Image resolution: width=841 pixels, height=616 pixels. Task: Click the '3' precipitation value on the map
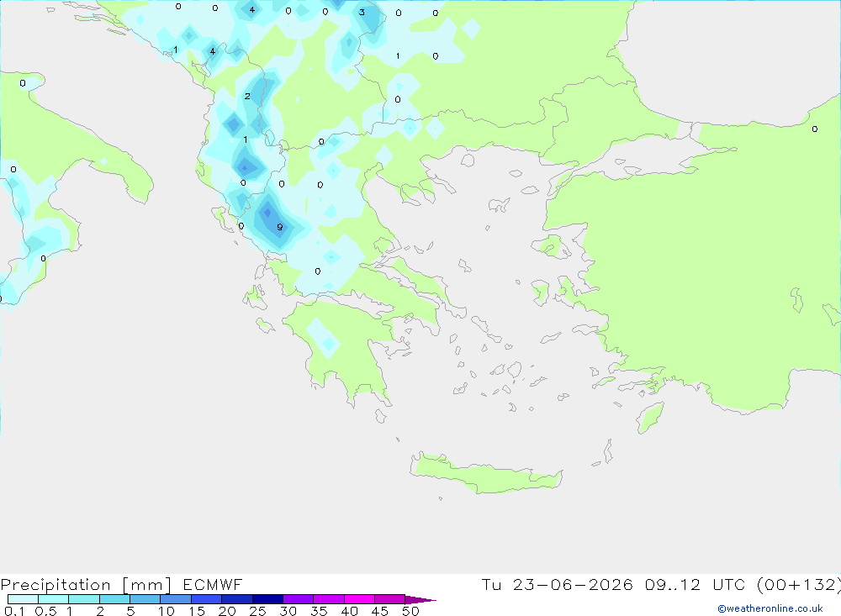[x=362, y=13]
